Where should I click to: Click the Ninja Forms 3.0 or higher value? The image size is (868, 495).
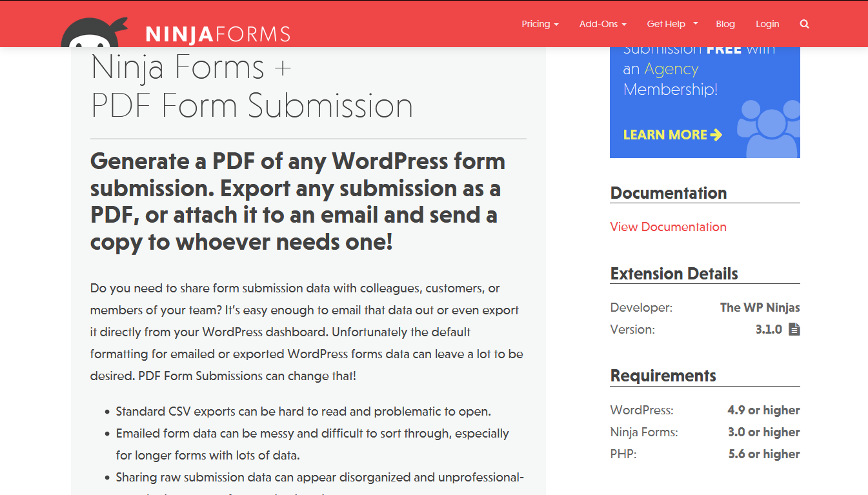coord(763,432)
